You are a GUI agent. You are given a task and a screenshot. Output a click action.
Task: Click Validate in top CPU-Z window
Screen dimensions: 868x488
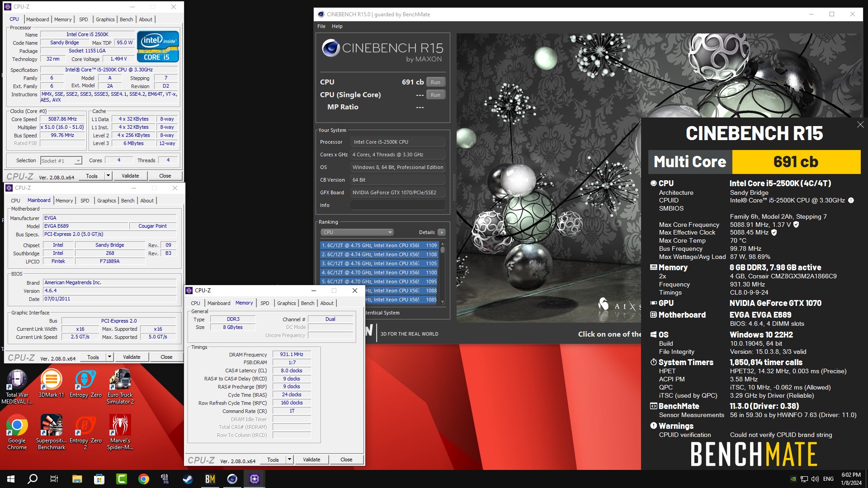coord(130,176)
